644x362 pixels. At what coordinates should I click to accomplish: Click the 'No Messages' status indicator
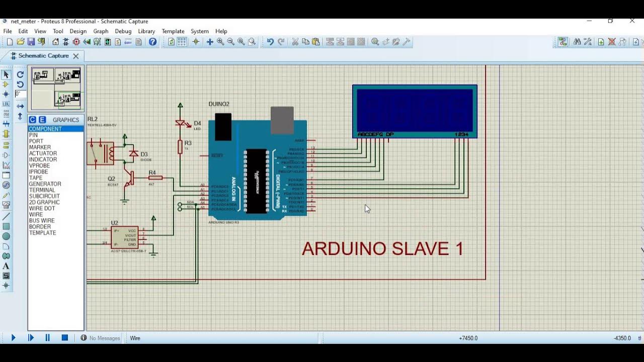(x=100, y=338)
